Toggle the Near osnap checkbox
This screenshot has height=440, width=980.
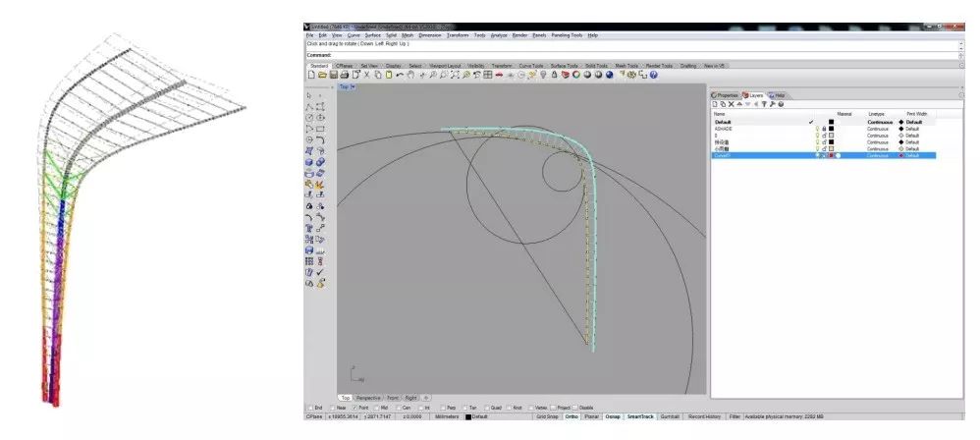tap(333, 408)
